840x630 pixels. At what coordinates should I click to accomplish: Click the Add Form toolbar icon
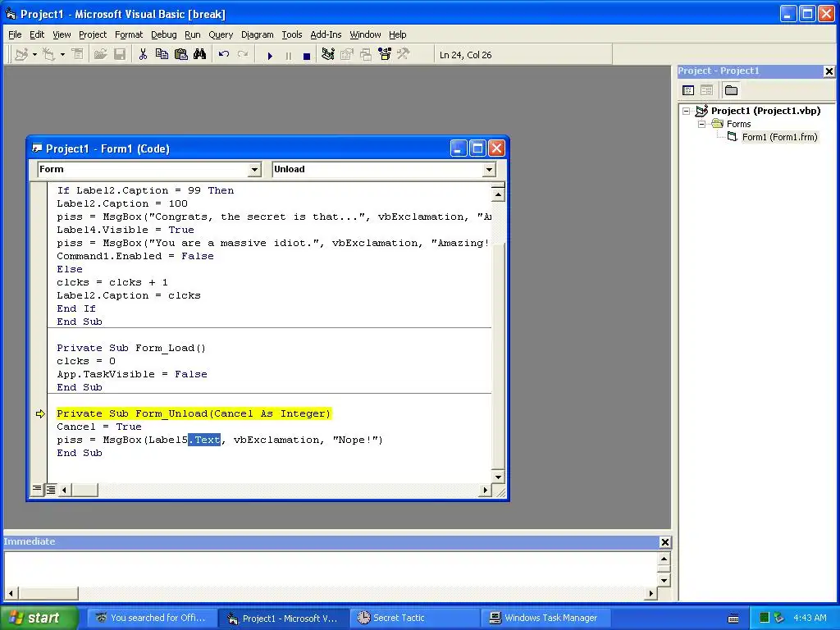[x=48, y=55]
